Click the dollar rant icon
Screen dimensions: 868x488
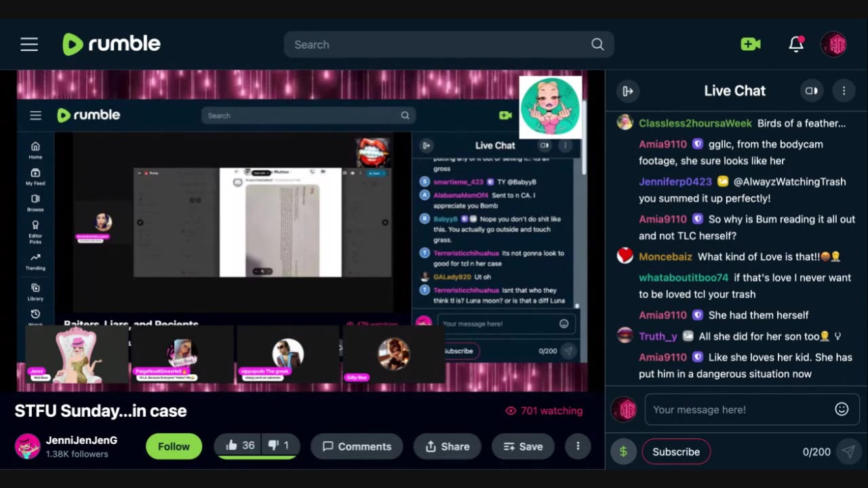pos(623,451)
